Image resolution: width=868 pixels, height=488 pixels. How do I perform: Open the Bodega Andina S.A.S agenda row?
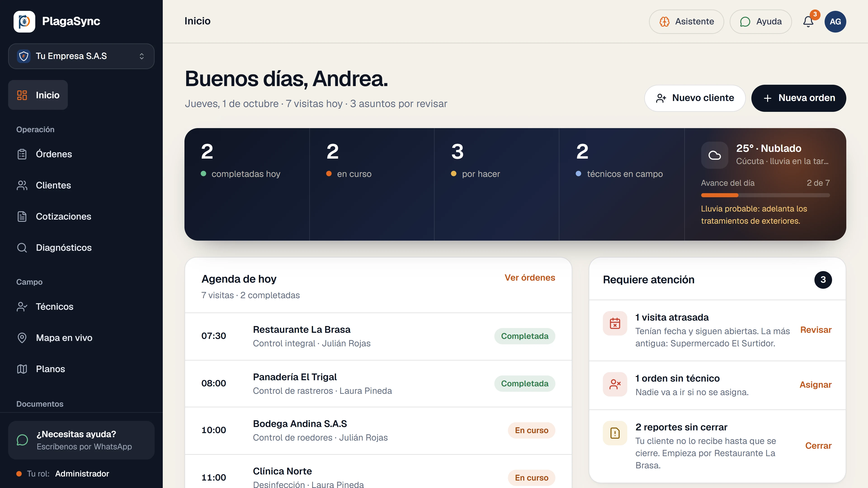(378, 430)
